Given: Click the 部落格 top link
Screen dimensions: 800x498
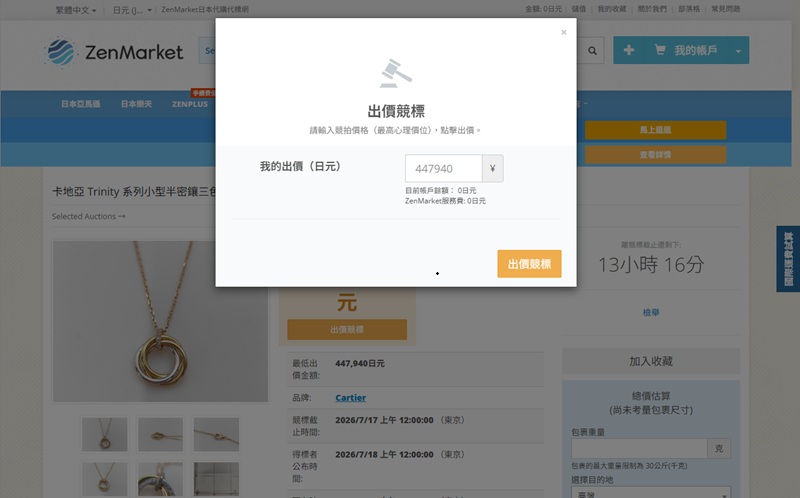Looking at the screenshot, I should [689, 9].
